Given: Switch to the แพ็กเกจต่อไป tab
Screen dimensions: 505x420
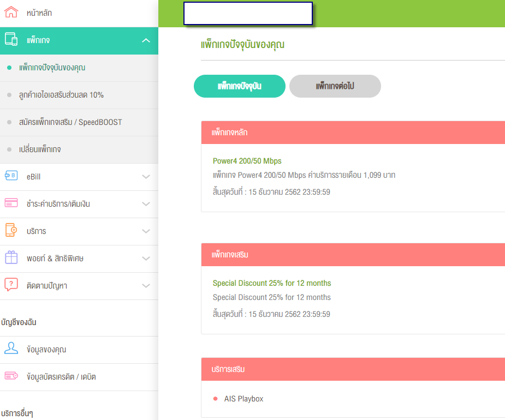Looking at the screenshot, I should point(335,86).
